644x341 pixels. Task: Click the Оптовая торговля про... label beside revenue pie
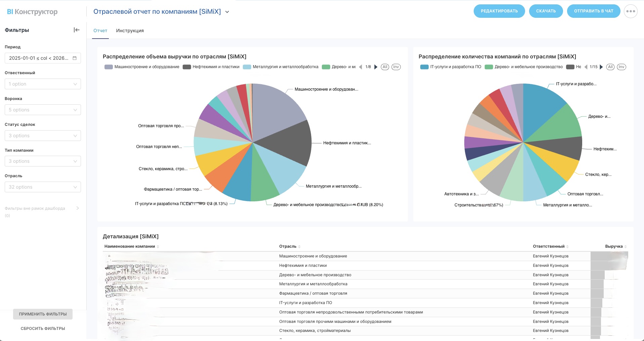click(161, 126)
